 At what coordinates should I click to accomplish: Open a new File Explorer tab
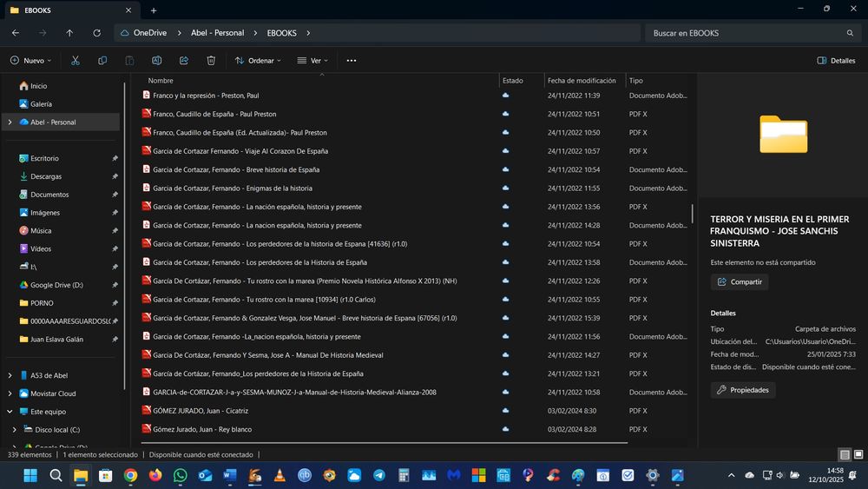pos(154,10)
